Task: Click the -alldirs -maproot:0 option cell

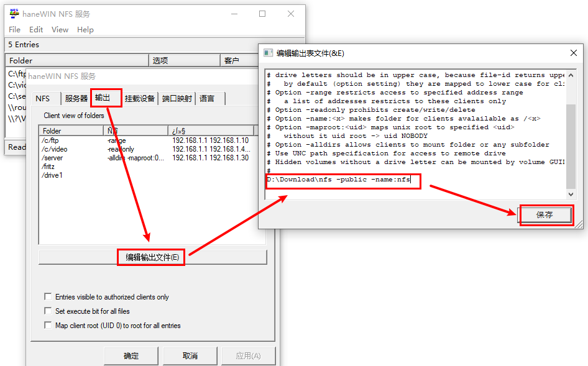Action: coord(136,158)
